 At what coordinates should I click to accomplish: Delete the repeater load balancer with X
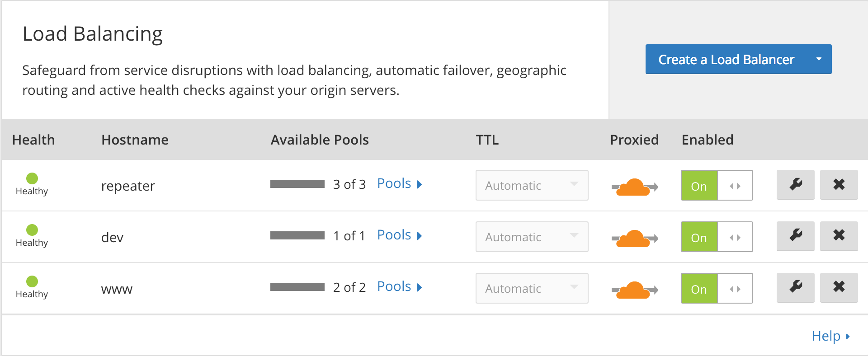point(839,185)
